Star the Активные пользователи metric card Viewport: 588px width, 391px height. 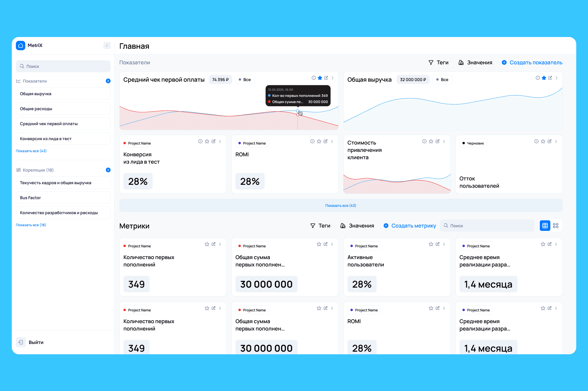[431, 244]
